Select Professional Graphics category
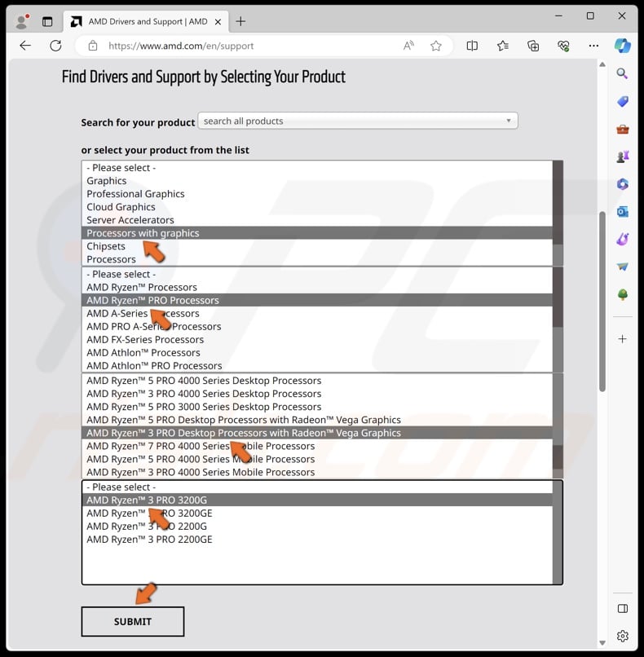This screenshot has height=657, width=644. [317, 193]
